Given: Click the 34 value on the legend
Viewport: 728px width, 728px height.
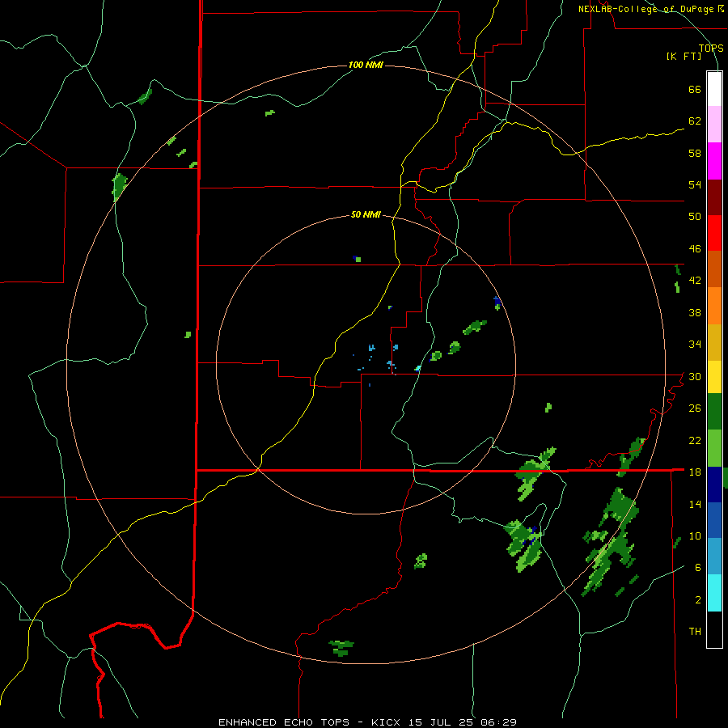Looking at the screenshot, I should (x=695, y=345).
